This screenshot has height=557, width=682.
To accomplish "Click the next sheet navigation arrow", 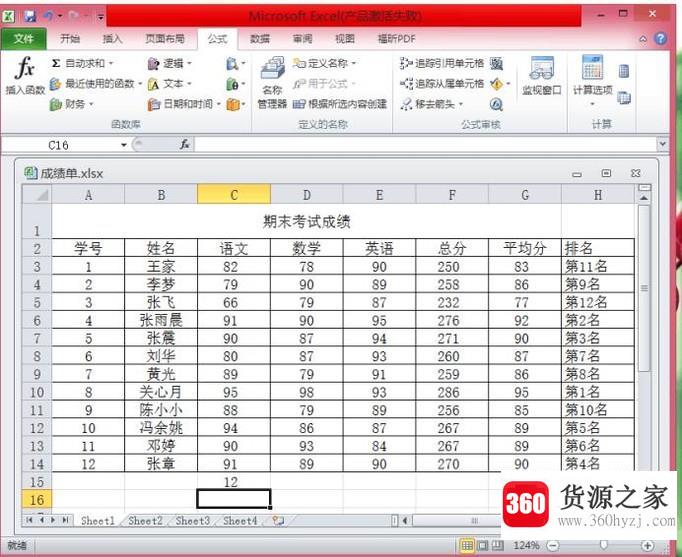I will [53, 520].
